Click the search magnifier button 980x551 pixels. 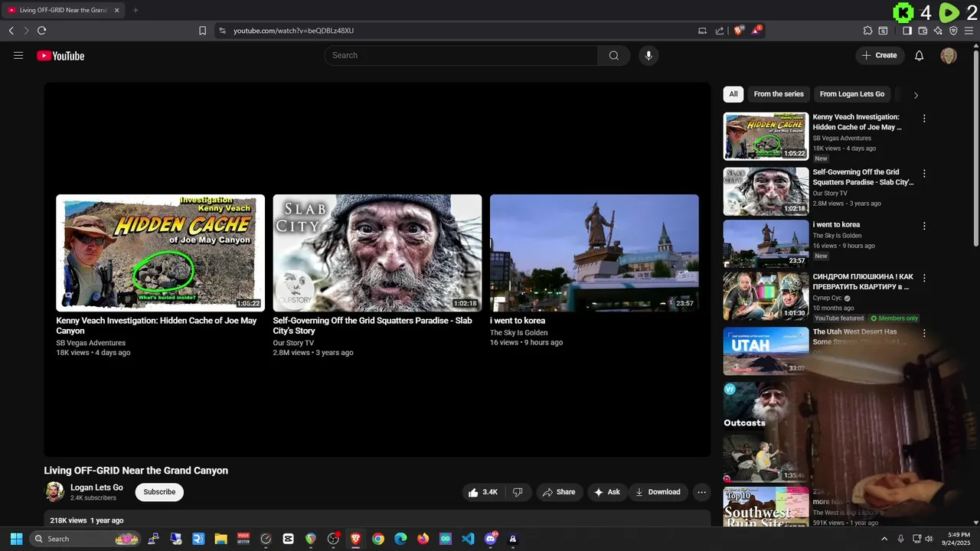coord(614,55)
